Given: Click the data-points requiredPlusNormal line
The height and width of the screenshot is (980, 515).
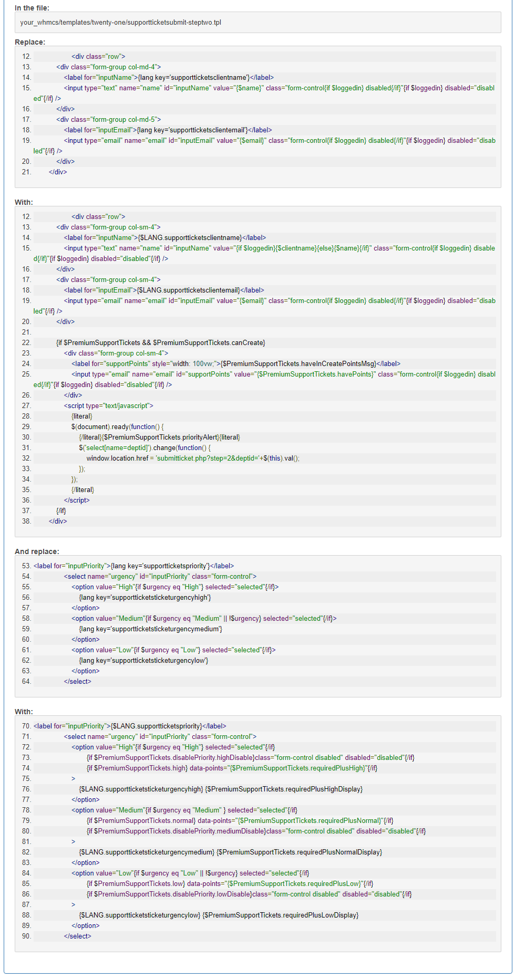Looking at the screenshot, I should (240, 820).
